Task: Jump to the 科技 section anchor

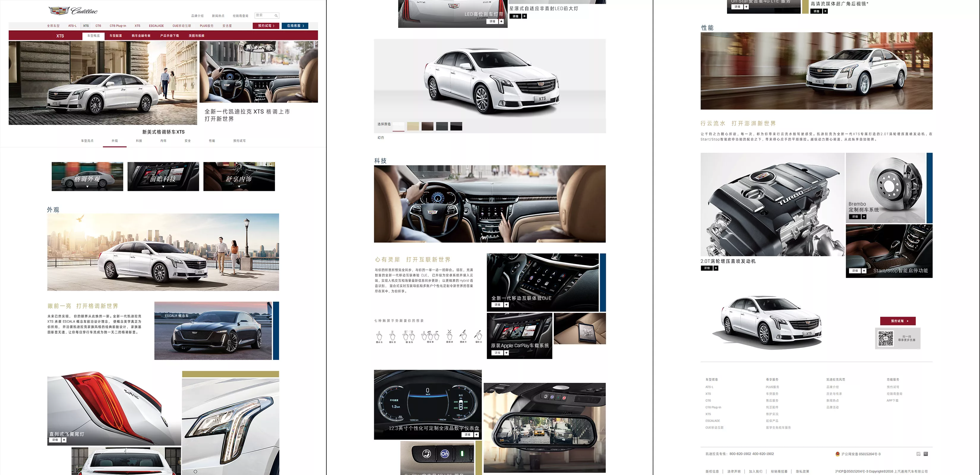Action: tap(139, 141)
